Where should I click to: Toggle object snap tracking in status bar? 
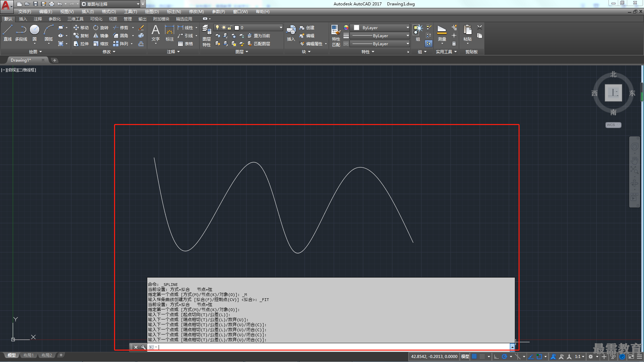point(531,357)
